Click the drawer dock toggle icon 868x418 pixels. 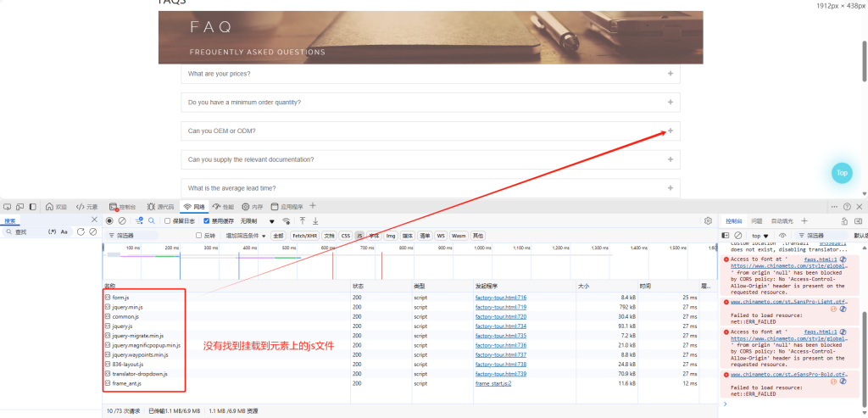pos(858,221)
